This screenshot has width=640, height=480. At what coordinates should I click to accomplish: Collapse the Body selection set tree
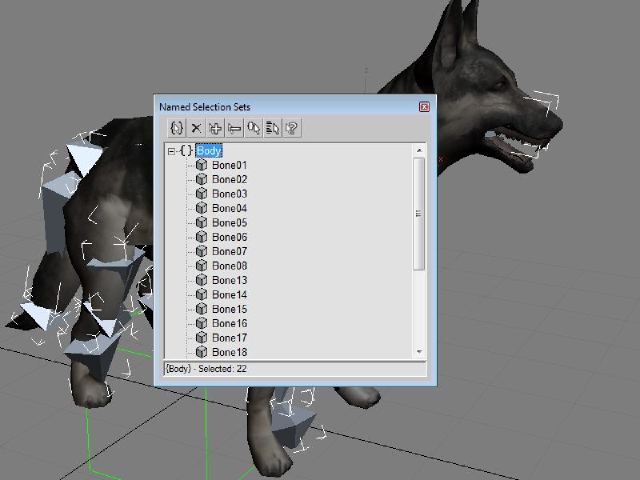(171, 151)
